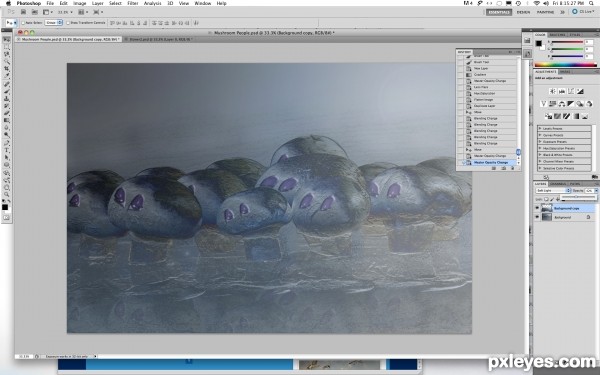Viewport: 600px width, 375px height.
Task: Click the Vibrance adjustment icon
Action: (x=543, y=104)
